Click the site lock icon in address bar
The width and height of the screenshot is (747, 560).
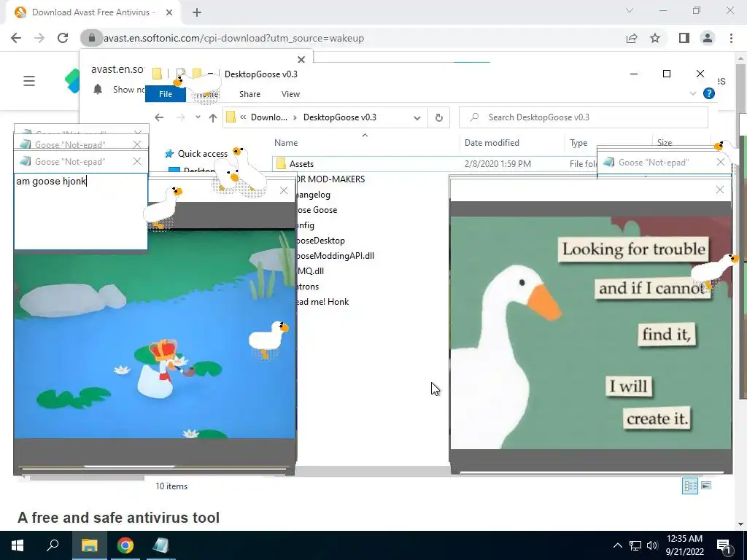tap(91, 38)
